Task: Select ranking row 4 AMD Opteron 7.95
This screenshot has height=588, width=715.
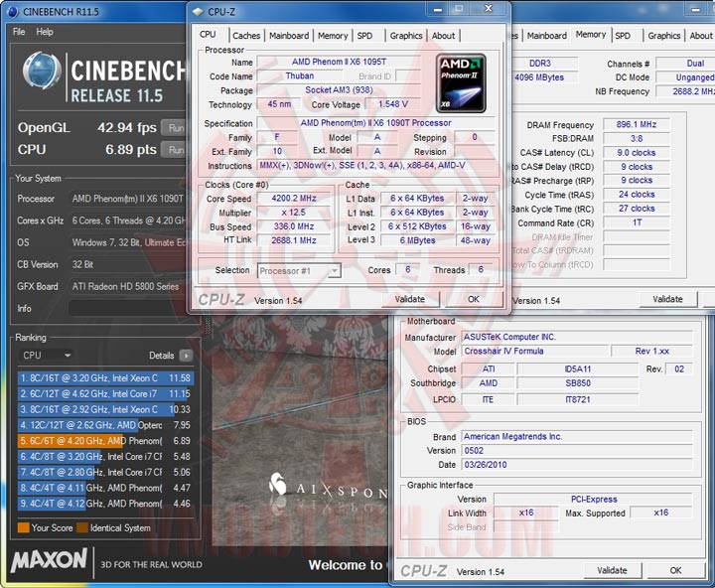Action: 104,425
